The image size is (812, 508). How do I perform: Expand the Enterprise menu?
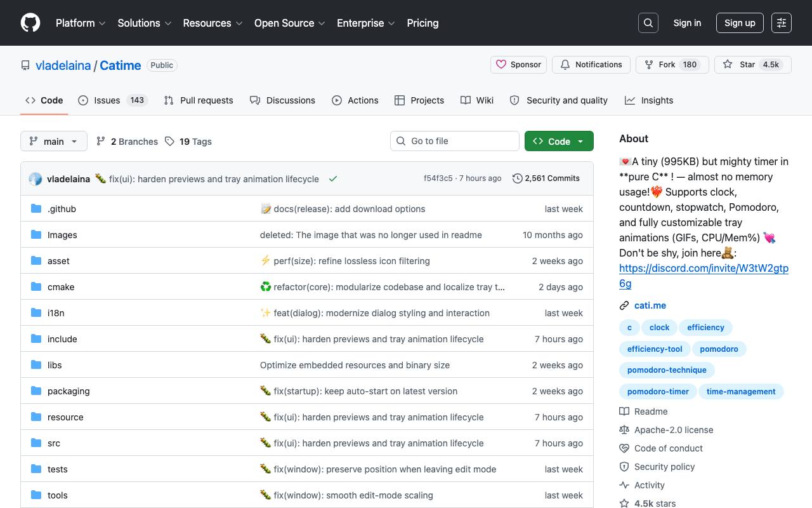coord(366,23)
